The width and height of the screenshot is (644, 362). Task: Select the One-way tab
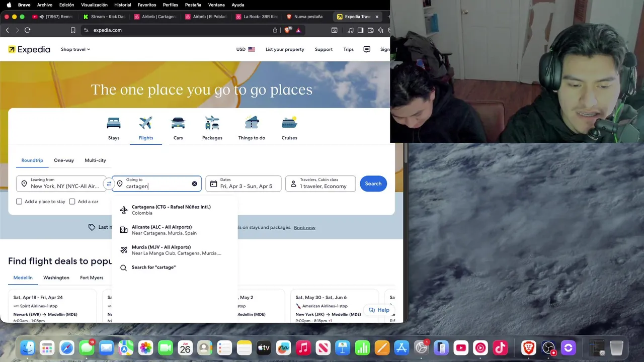coord(64,160)
